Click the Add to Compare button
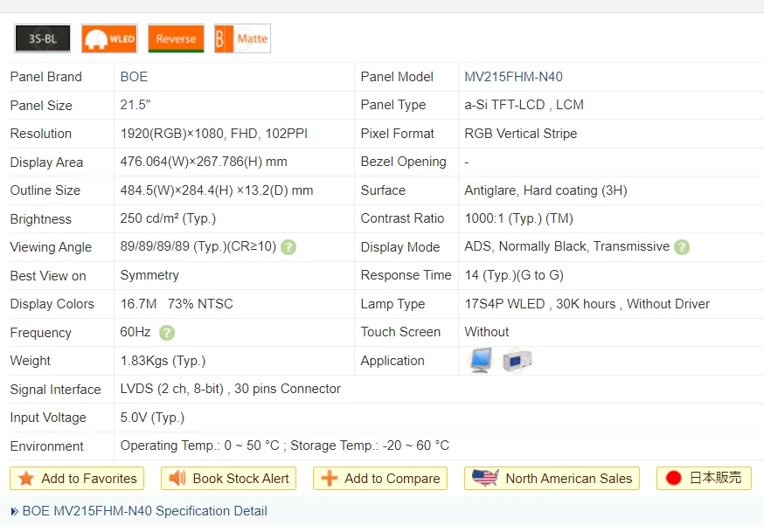Screen dimensions: 764x532 379,478
